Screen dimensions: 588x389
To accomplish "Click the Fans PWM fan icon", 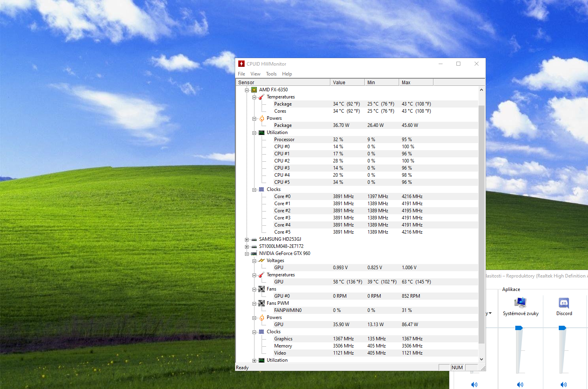I will click(x=262, y=303).
